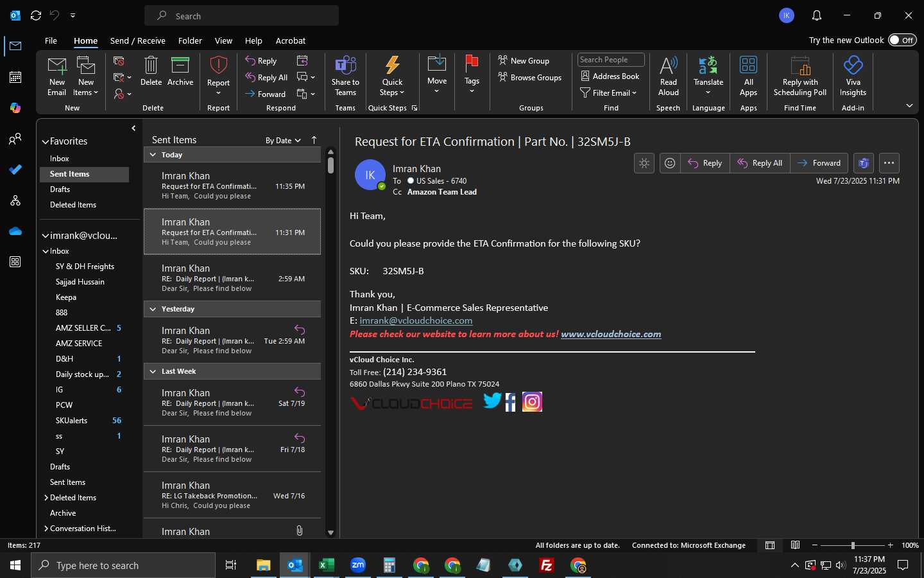Screen dimensions: 924x578
Task: Click Reply with Scheduling Poll
Action: pyautogui.click(x=800, y=76)
